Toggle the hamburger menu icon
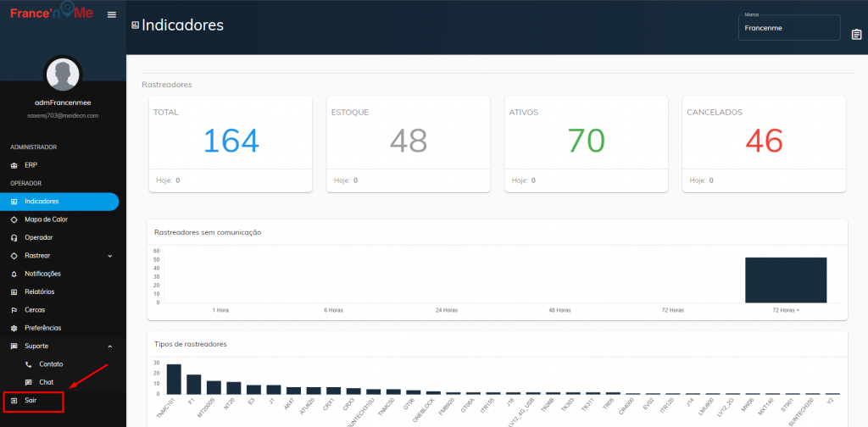The width and height of the screenshot is (868, 427). [112, 14]
